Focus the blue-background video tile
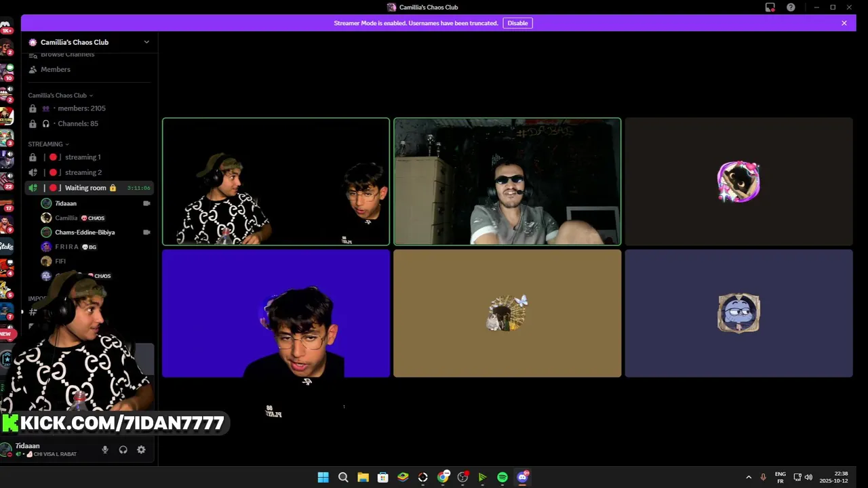868x488 pixels. pyautogui.click(x=276, y=313)
